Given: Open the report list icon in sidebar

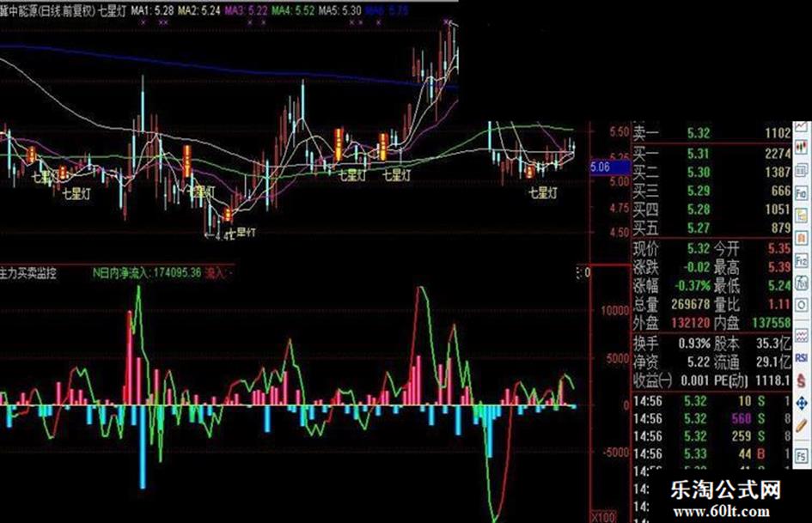Looking at the screenshot, I should click(x=801, y=170).
